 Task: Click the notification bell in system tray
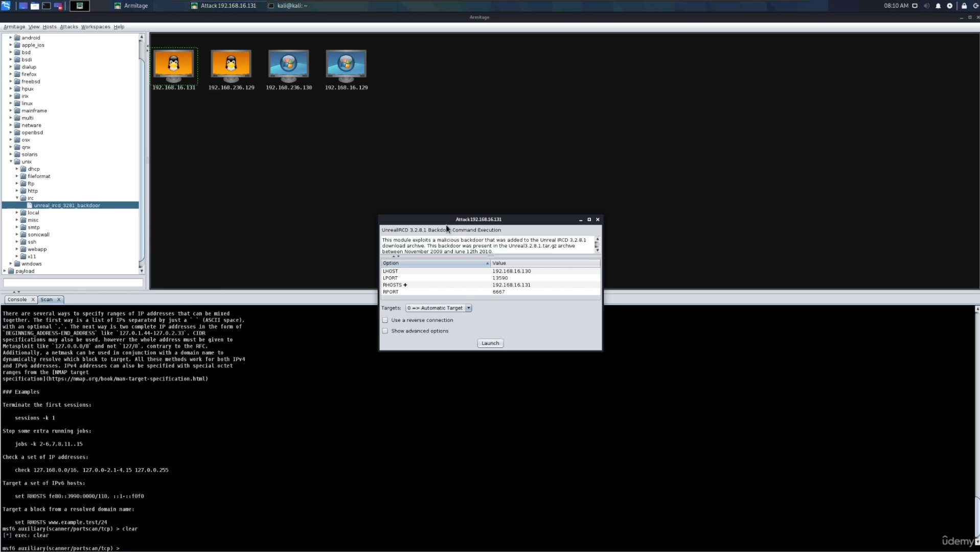938,6
